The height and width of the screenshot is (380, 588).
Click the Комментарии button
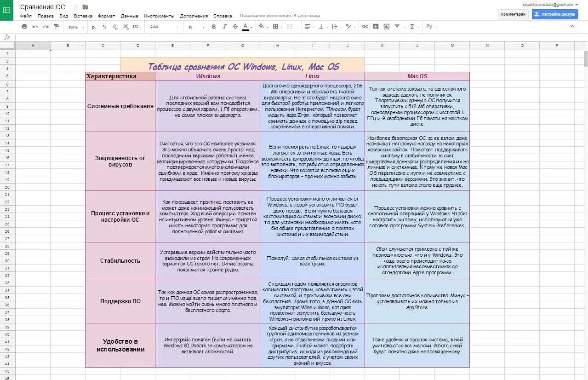click(x=513, y=14)
